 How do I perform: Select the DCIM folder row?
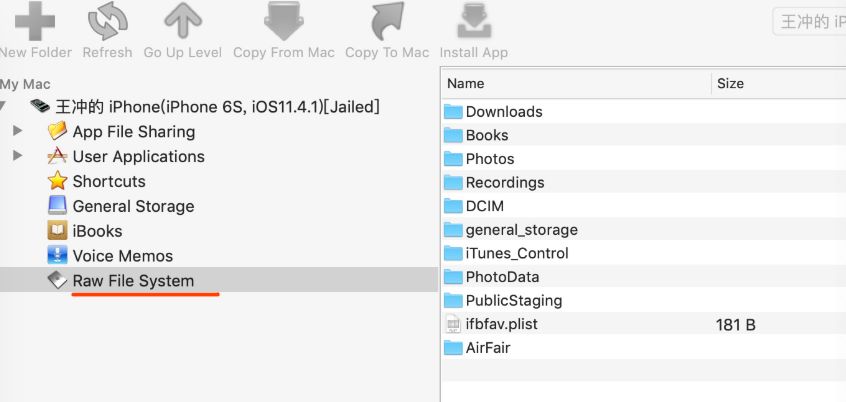point(484,206)
